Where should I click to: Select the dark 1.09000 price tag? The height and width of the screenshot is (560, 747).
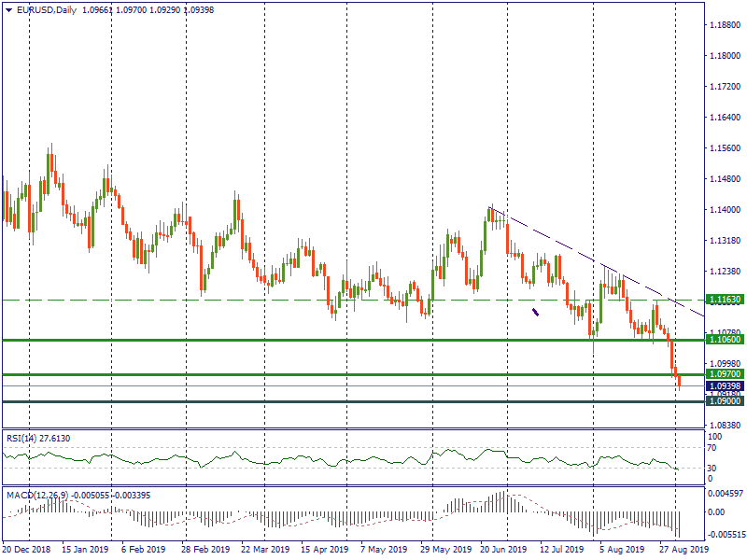[x=725, y=401]
